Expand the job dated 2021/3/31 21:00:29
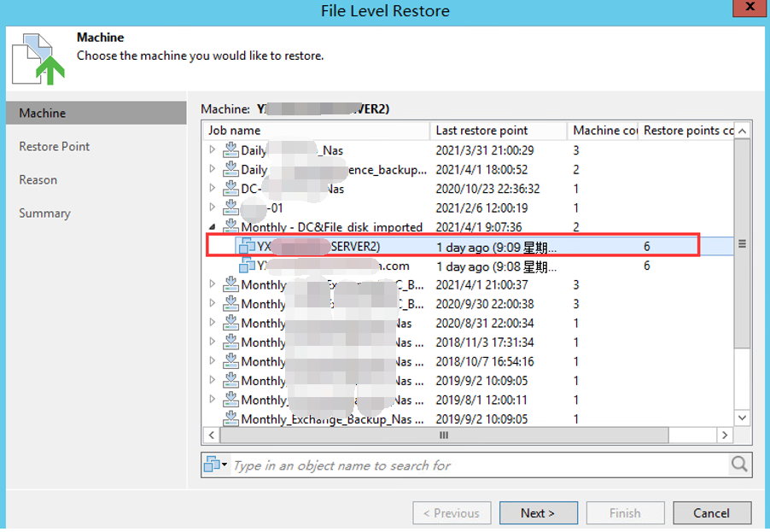 [x=213, y=150]
